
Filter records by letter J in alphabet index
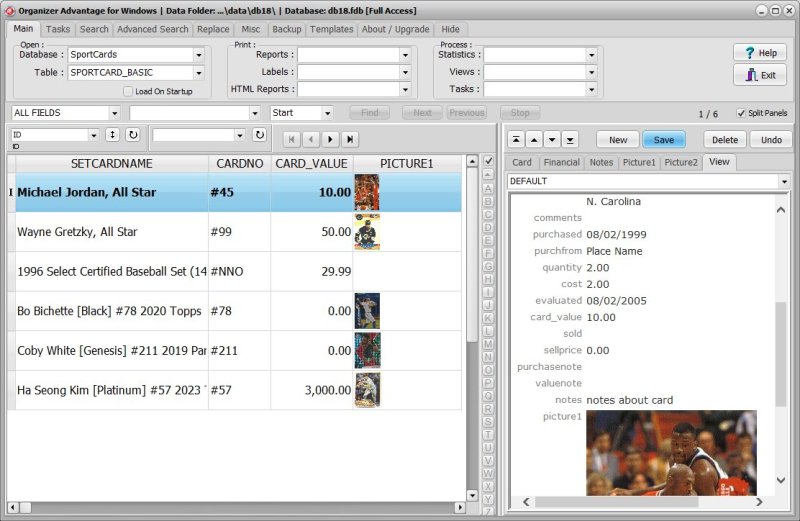tap(488, 305)
